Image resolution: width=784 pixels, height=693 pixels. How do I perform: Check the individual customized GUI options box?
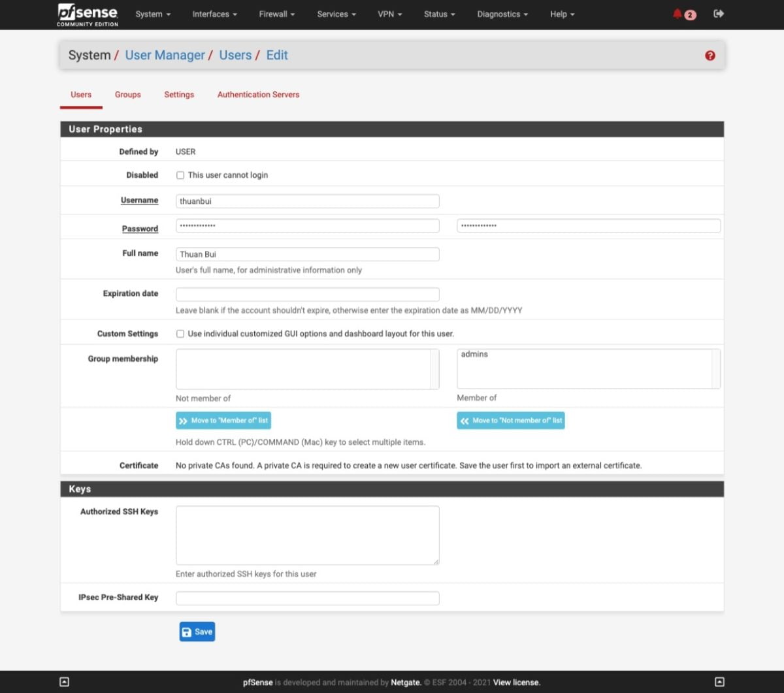[180, 334]
